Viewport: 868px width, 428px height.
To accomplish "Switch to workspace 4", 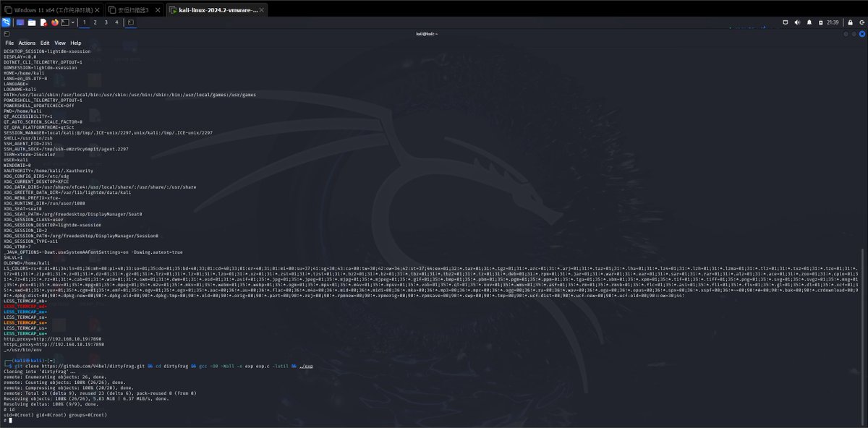I will (116, 22).
